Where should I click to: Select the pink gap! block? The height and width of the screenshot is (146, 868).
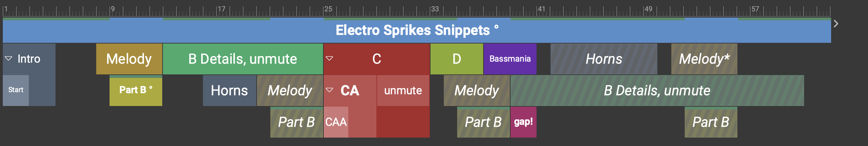click(x=523, y=122)
